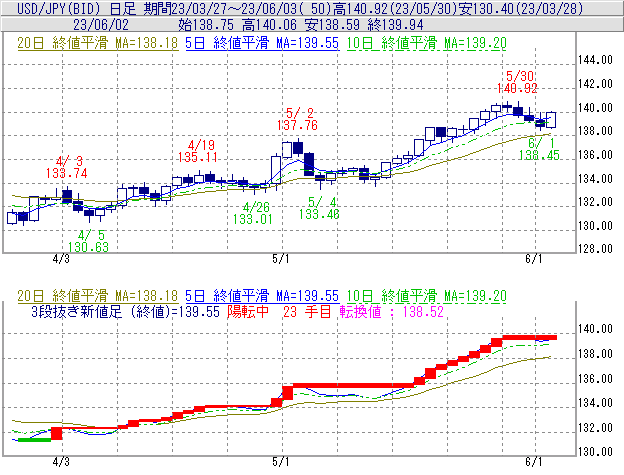Click 140.00 on the lower chart price axis
624x475 pixels.
595,329
